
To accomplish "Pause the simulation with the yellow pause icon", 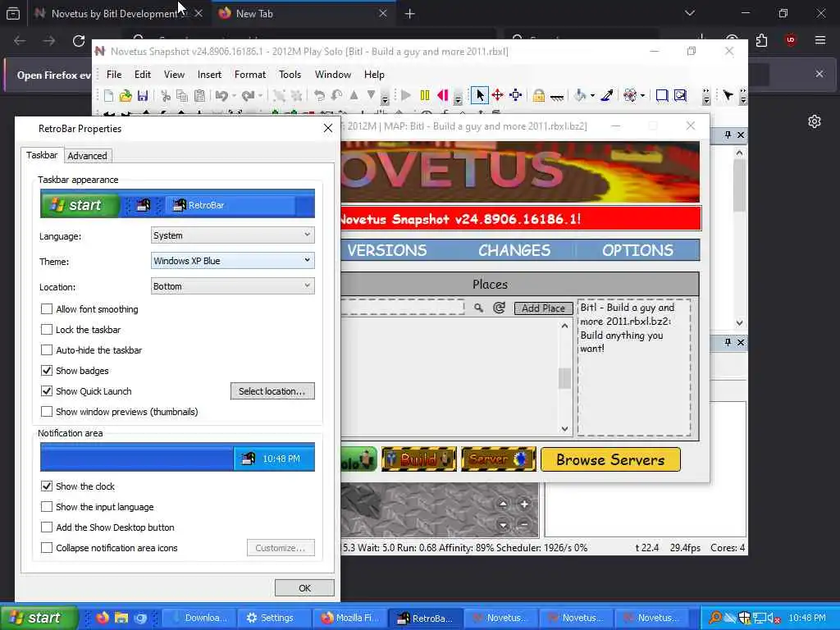I will click(425, 95).
